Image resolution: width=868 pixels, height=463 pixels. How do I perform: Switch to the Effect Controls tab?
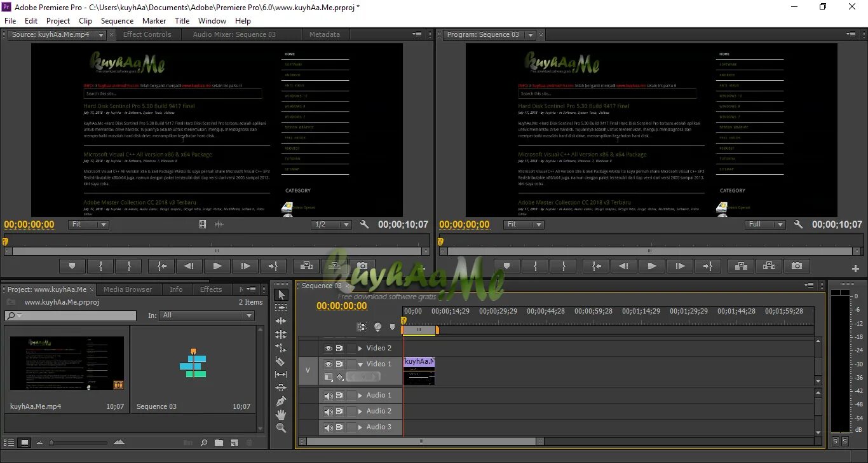tap(147, 35)
